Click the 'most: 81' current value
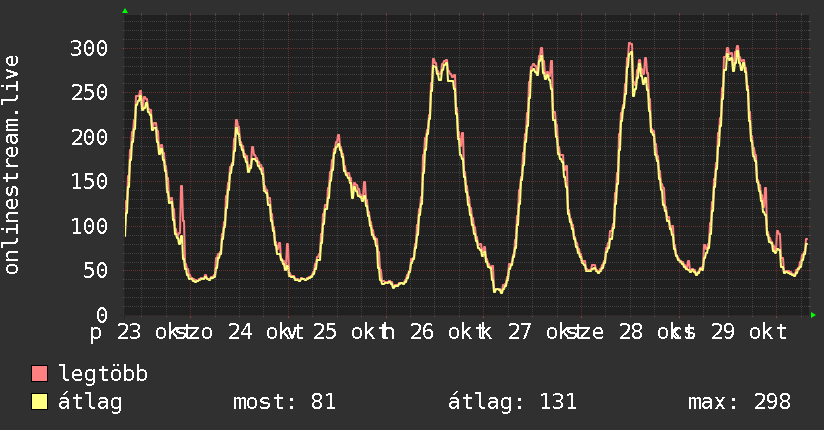The width and height of the screenshot is (824, 430). click(284, 402)
